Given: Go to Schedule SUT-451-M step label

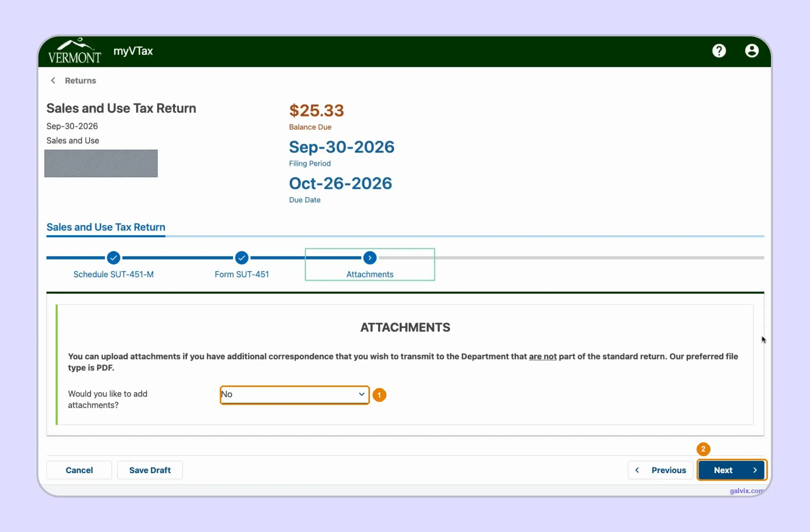Looking at the screenshot, I should point(113,274).
